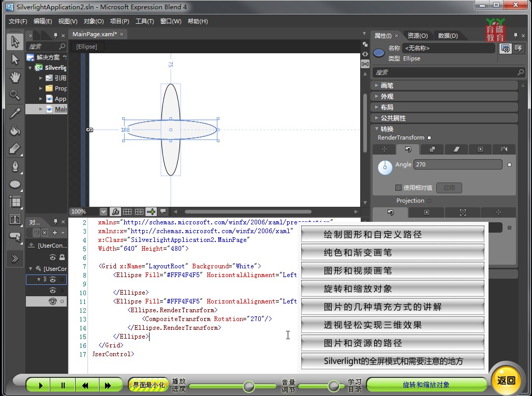Image resolution: width=532 pixels, height=396 pixels.
Task: Expand the 画笔 property section
Action: (445, 85)
